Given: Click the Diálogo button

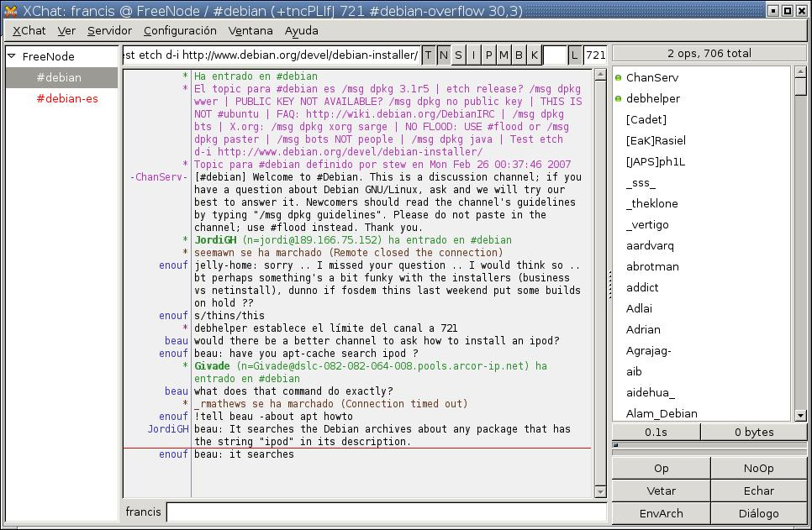Looking at the screenshot, I should [x=759, y=513].
